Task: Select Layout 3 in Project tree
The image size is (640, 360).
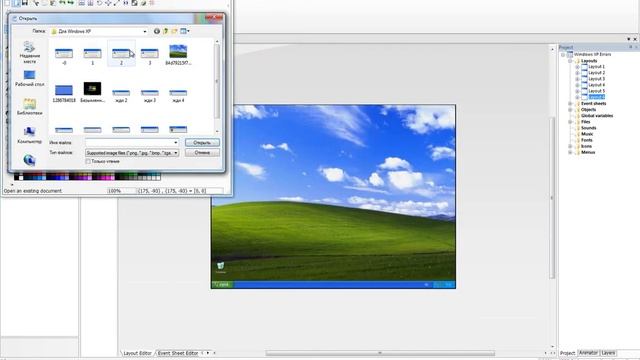Action: 596,79
